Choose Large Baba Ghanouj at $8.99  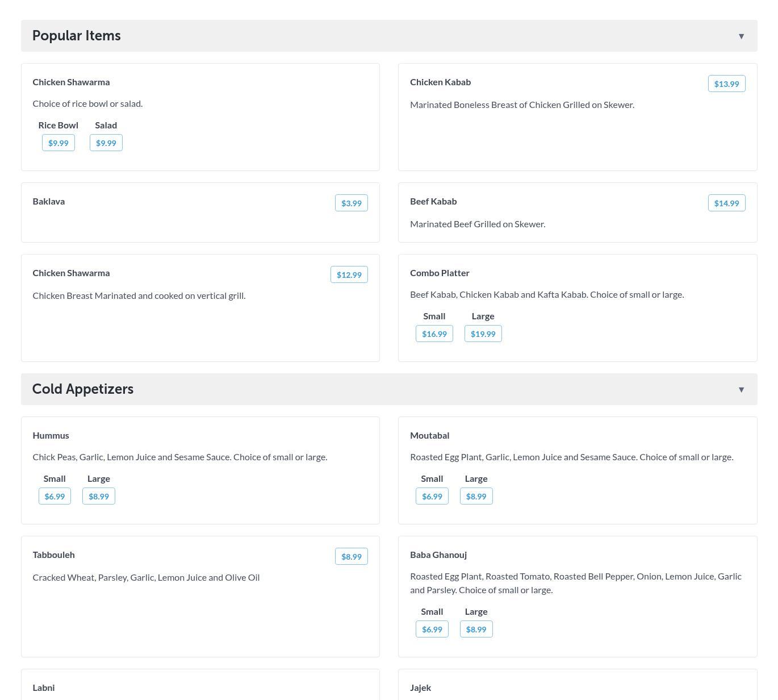coord(476,630)
